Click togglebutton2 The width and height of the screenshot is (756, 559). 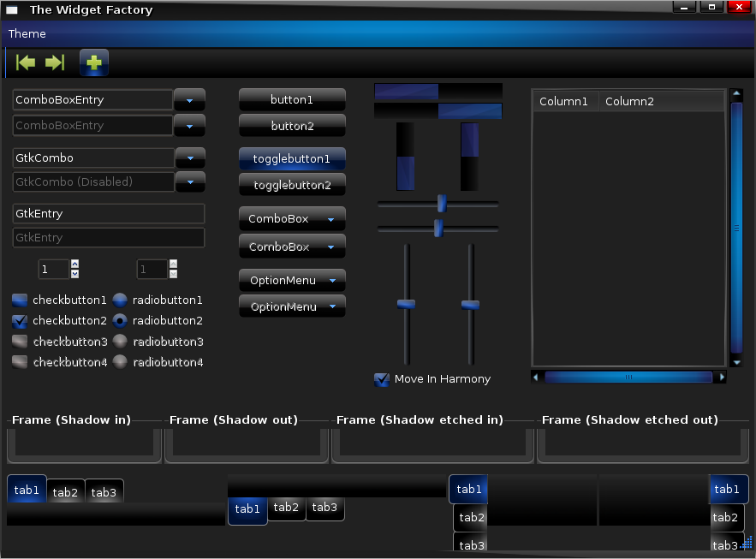pyautogui.click(x=292, y=185)
